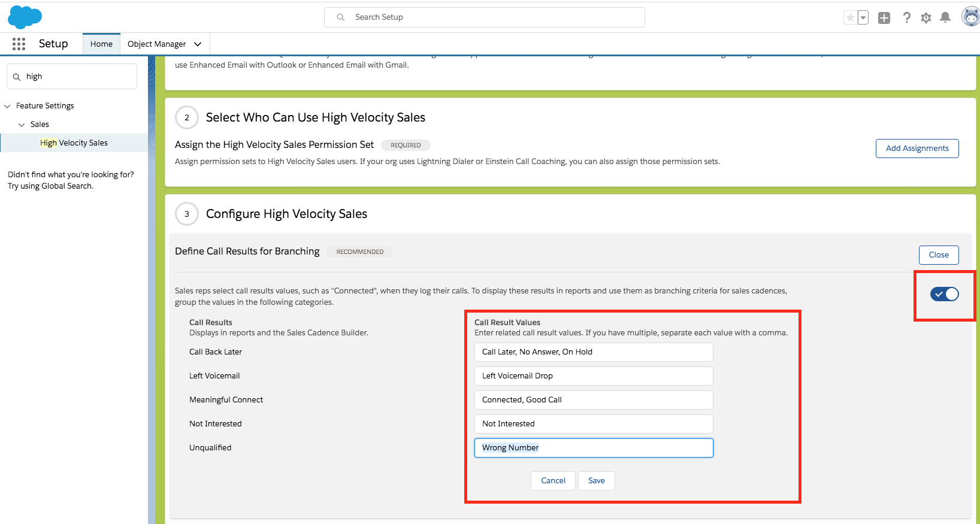Click the 'Call Result Values' column header
The image size is (980, 524).
(x=507, y=322)
